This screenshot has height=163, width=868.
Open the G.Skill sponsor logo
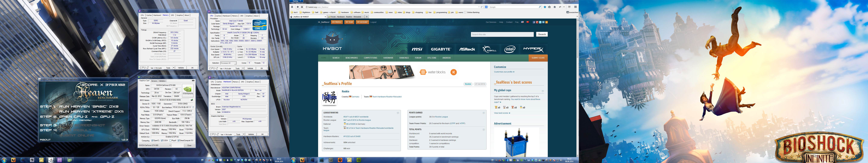pyautogui.click(x=489, y=49)
